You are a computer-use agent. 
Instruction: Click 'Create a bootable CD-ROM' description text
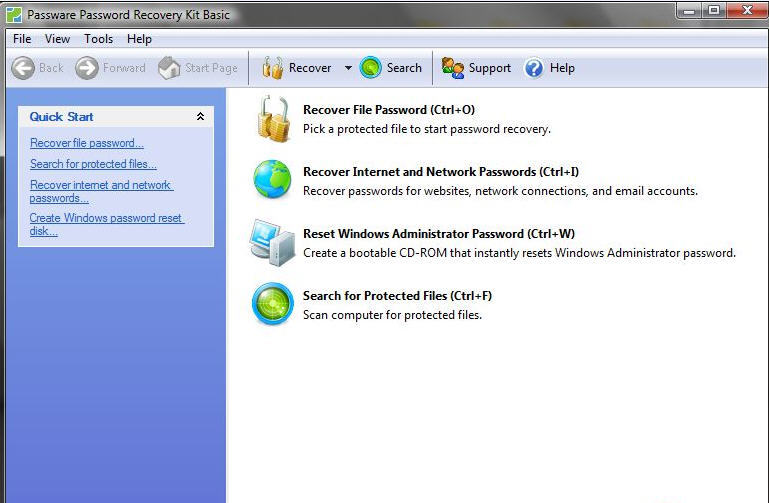(519, 253)
